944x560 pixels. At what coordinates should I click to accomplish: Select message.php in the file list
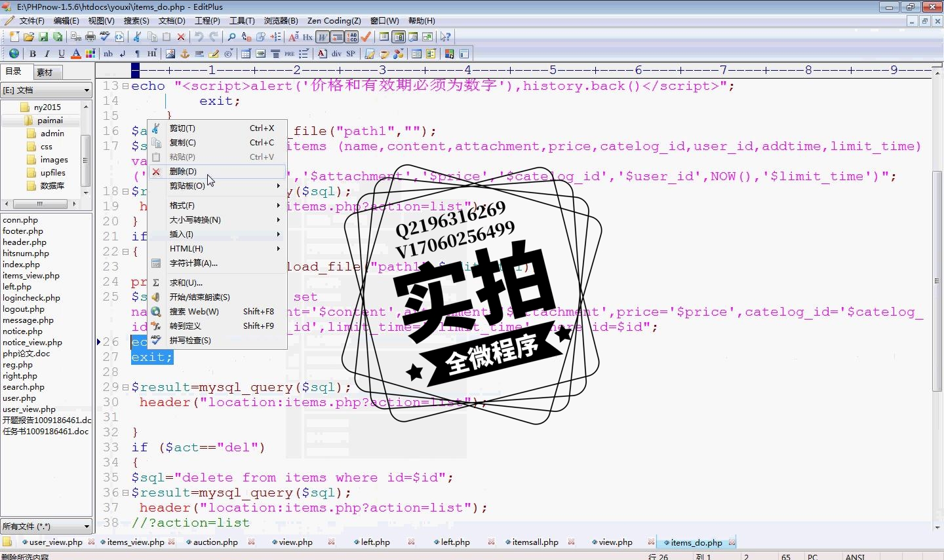click(28, 320)
